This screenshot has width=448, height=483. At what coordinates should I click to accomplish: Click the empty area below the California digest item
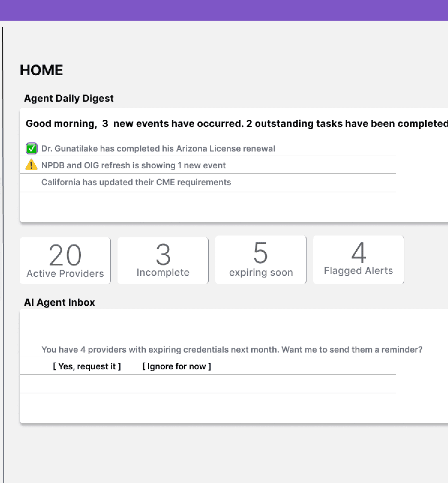pos(207,206)
